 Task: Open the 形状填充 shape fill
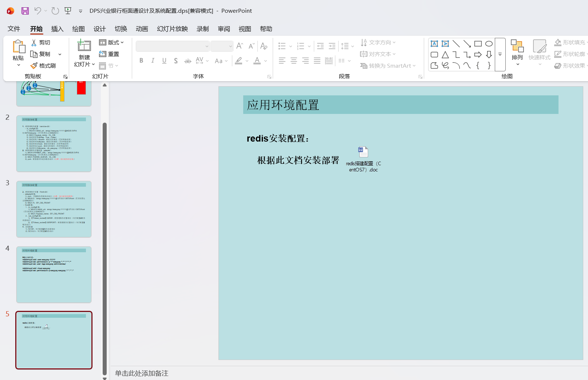click(571, 43)
